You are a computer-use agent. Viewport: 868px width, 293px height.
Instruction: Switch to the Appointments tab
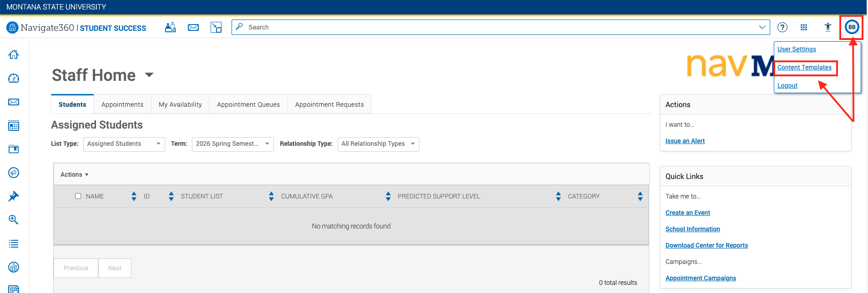coord(122,104)
